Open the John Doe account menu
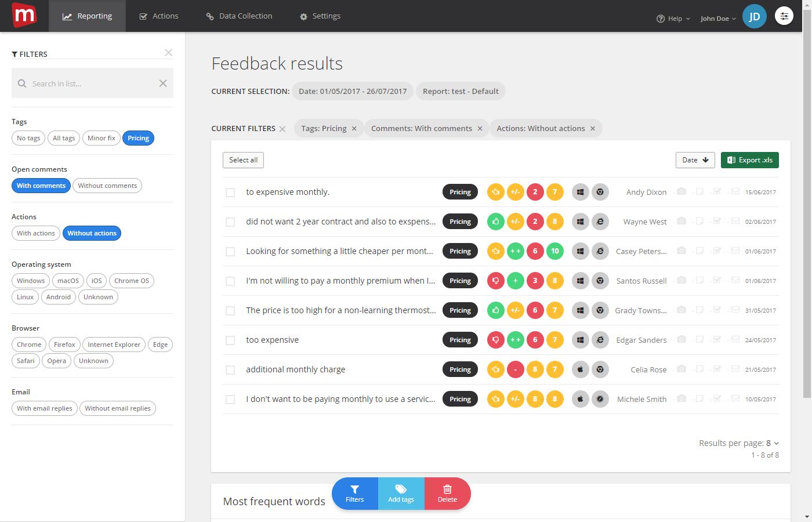 [717, 18]
